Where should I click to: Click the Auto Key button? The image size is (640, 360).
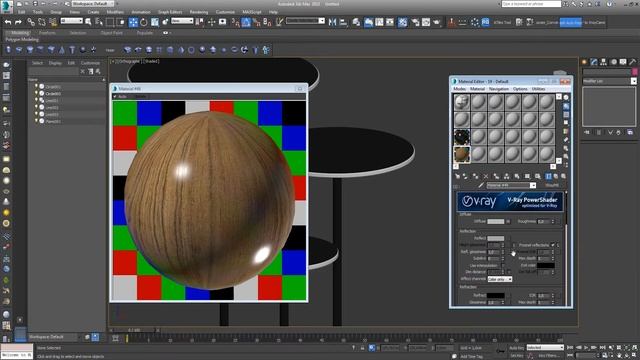[x=516, y=348]
